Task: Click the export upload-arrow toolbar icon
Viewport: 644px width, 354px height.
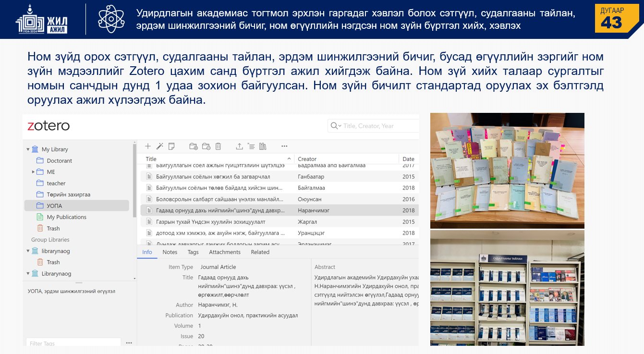Action: (x=239, y=146)
